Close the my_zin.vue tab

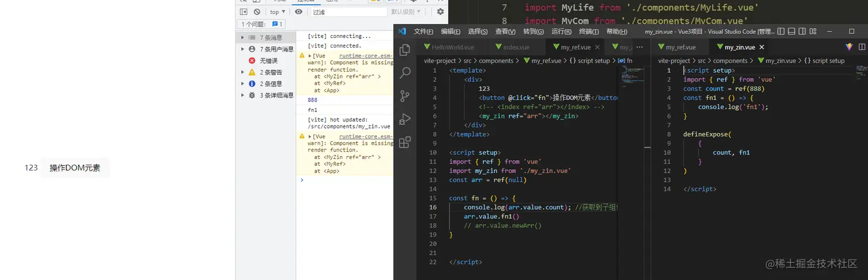[x=762, y=47]
